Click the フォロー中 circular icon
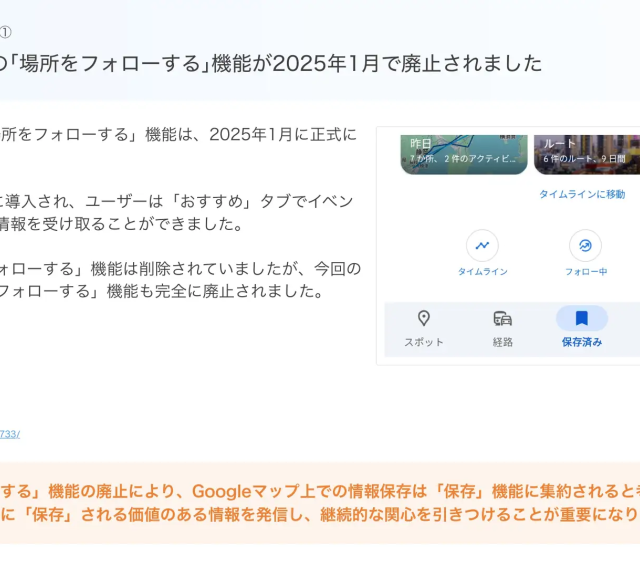 pos(585,246)
